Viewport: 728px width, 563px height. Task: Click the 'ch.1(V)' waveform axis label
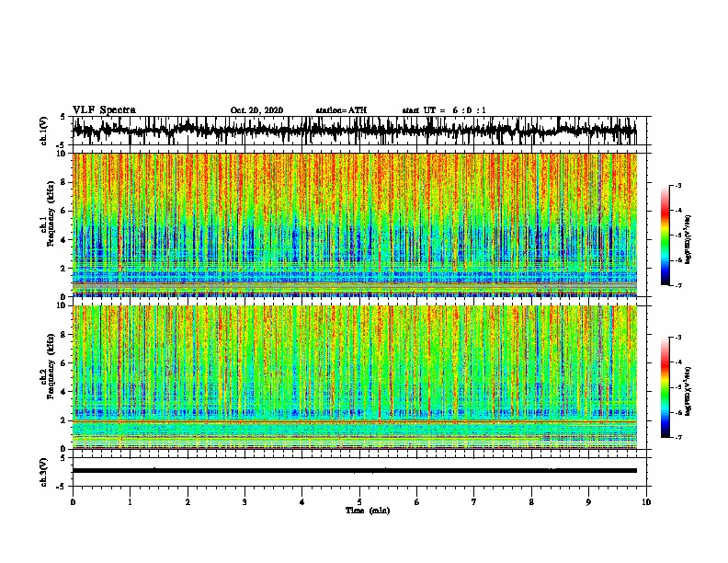tap(44, 131)
